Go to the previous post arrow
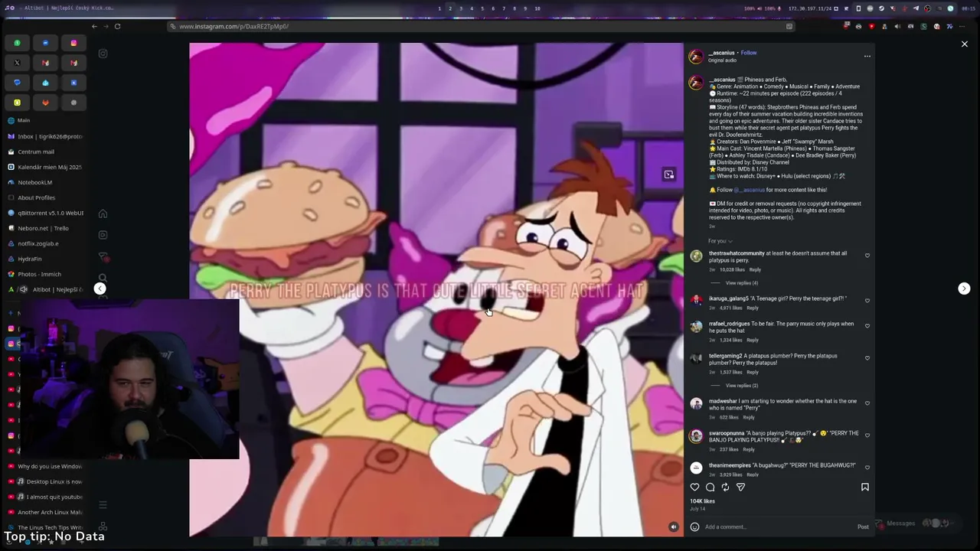The image size is (980, 551). pos(100,289)
